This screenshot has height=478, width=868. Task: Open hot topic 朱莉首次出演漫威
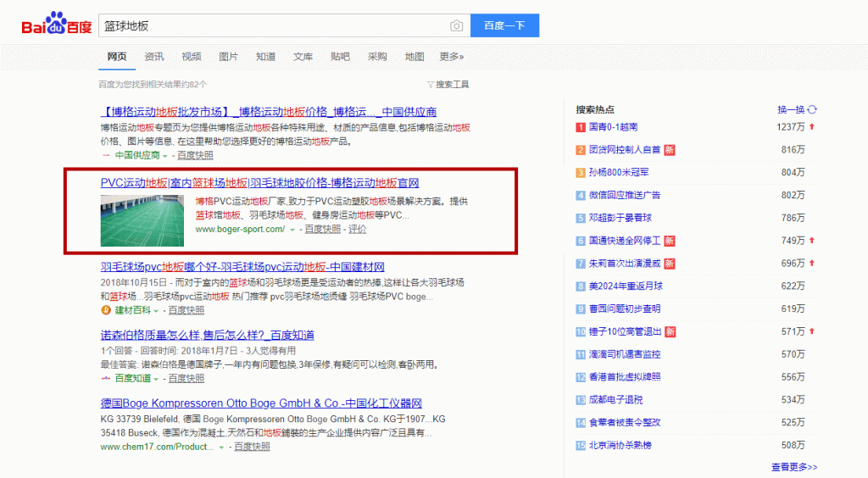pyautogui.click(x=625, y=264)
